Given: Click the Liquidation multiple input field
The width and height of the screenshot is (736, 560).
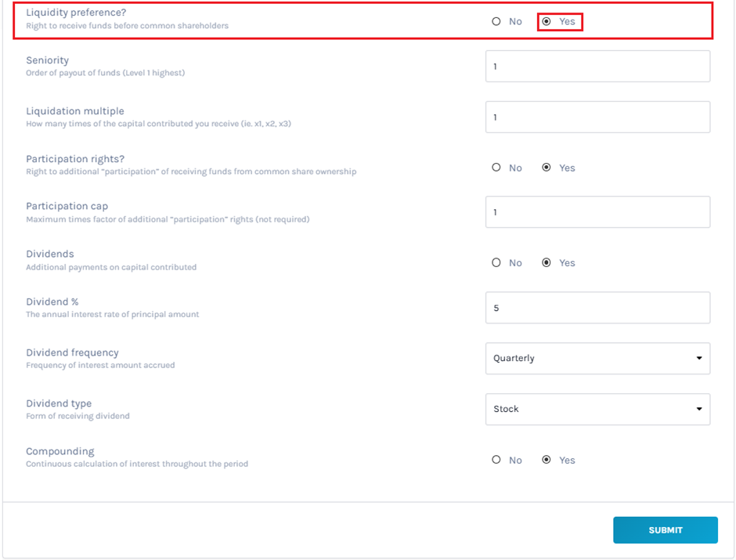Looking at the screenshot, I should tap(597, 117).
